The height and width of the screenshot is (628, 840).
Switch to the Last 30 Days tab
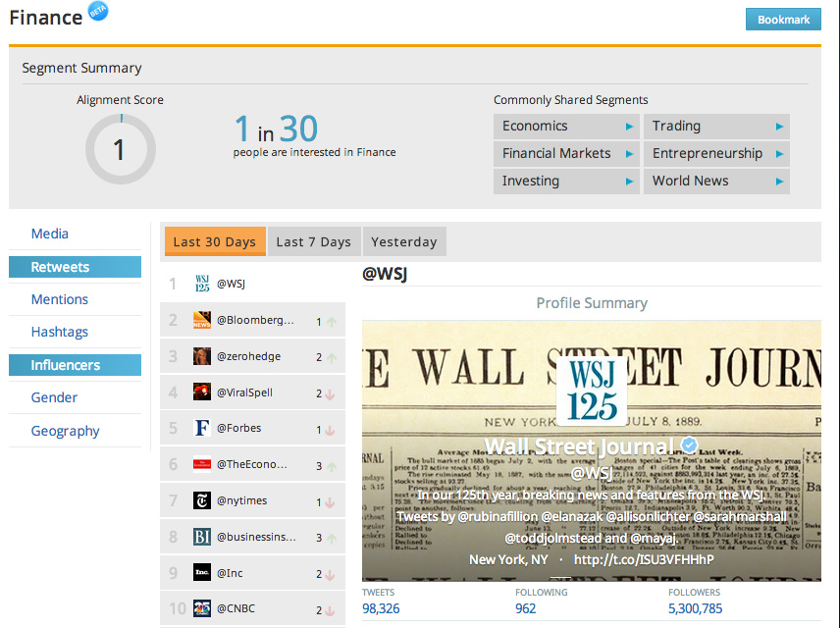pos(215,241)
